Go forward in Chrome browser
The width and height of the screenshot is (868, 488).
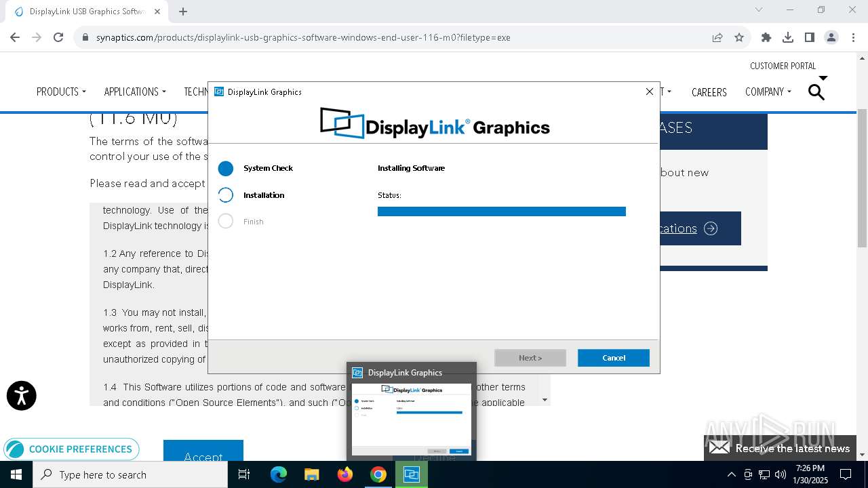[37, 37]
